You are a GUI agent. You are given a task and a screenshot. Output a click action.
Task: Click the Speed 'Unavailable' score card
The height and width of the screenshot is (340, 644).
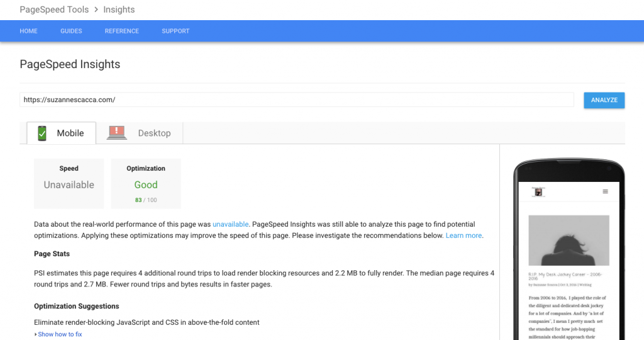point(69,183)
